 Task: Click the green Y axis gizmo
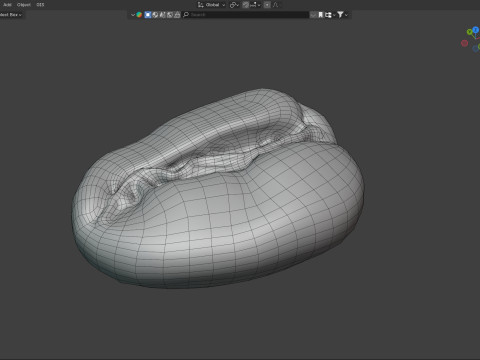(470, 32)
